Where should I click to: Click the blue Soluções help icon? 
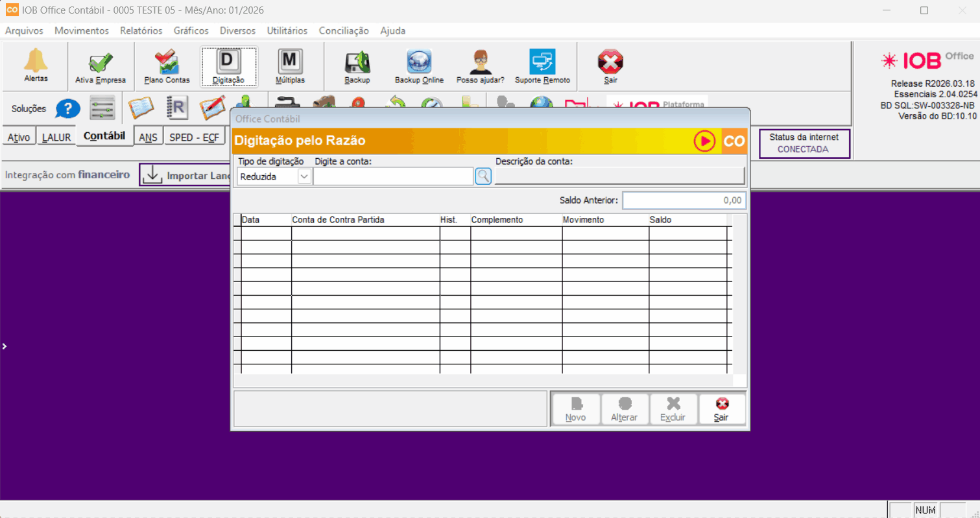pyautogui.click(x=67, y=109)
